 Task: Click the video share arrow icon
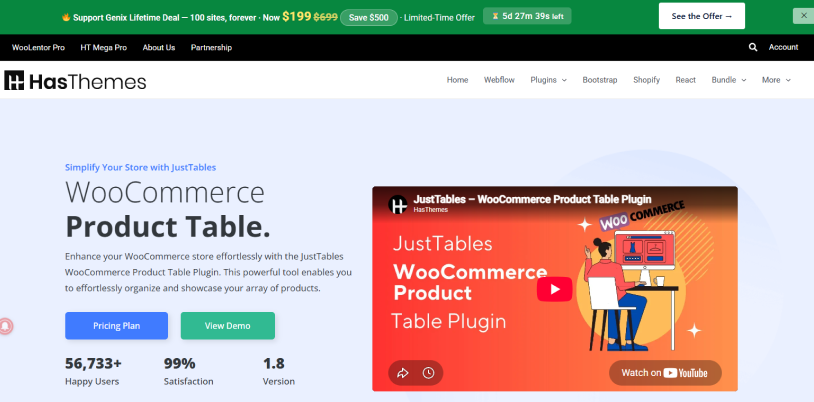coord(403,373)
